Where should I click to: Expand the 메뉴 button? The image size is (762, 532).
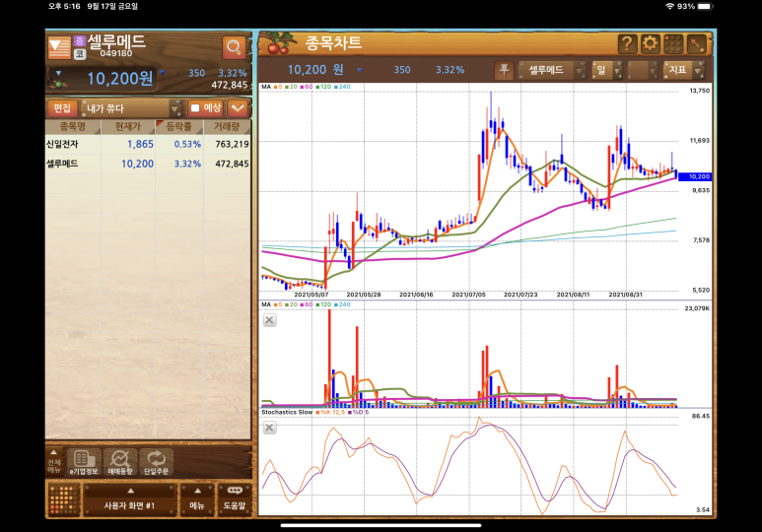197,499
